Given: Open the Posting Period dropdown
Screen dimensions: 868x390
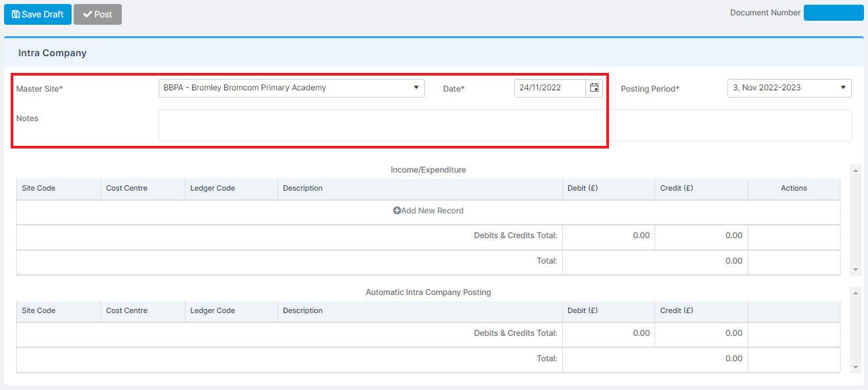Looking at the screenshot, I should [790, 88].
